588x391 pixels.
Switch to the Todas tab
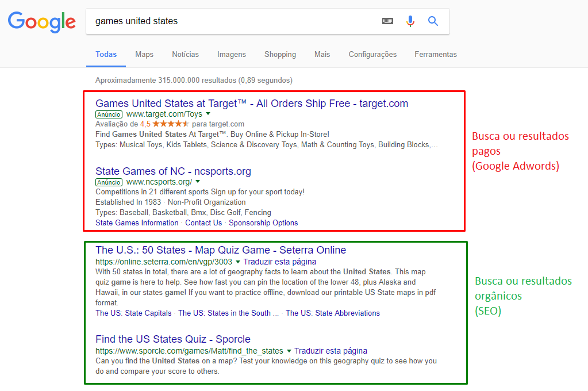(106, 54)
